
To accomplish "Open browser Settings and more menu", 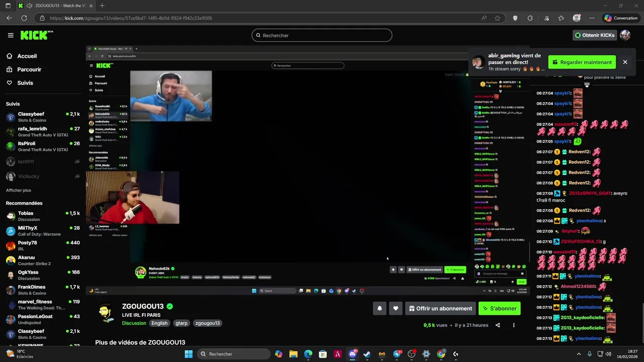I will pyautogui.click(x=592, y=18).
